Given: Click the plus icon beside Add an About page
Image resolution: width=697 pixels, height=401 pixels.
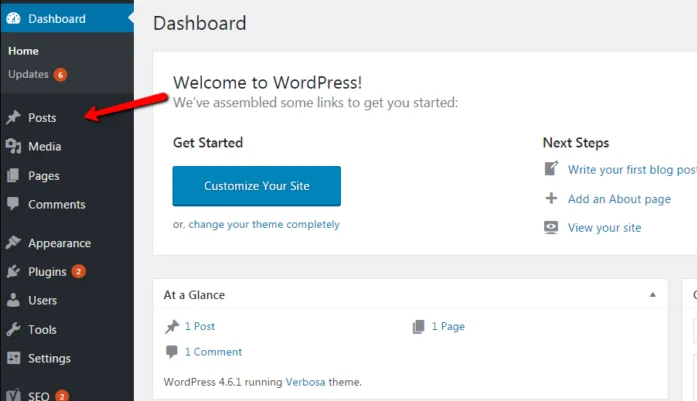Looking at the screenshot, I should (551, 198).
